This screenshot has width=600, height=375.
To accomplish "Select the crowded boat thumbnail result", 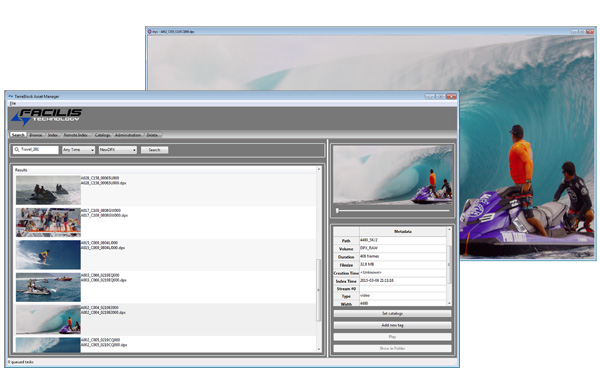I will tap(48, 222).
